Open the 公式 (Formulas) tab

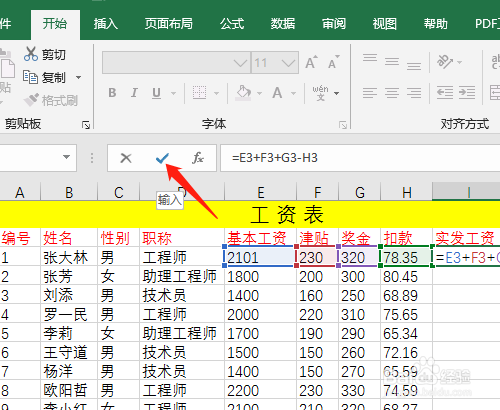point(232,24)
